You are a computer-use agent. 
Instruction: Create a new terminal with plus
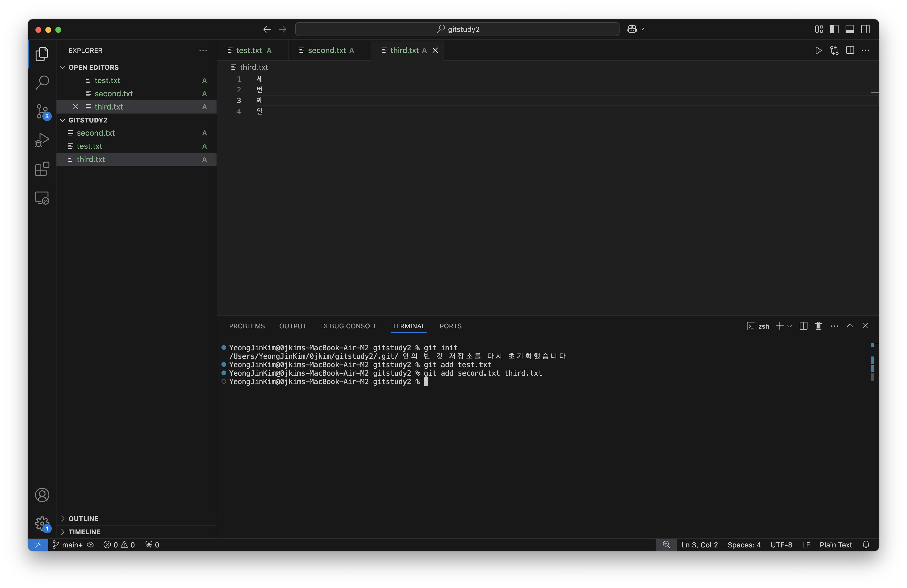click(x=779, y=326)
